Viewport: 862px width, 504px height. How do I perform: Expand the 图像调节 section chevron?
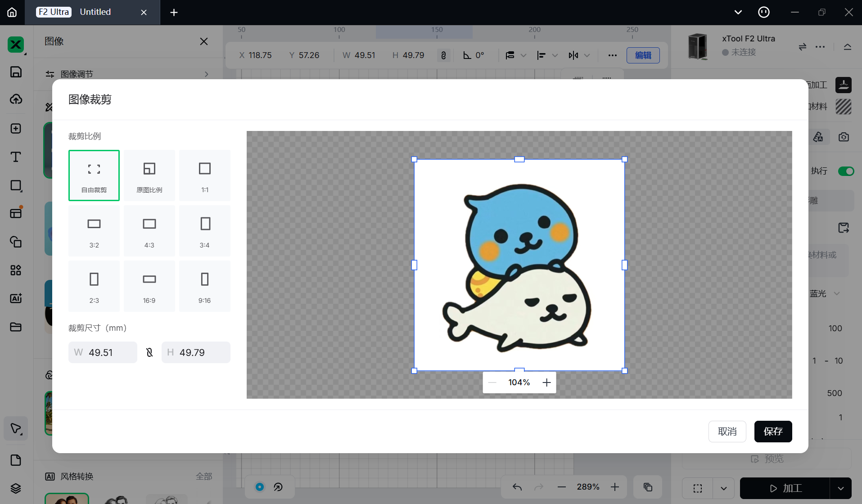tap(207, 74)
